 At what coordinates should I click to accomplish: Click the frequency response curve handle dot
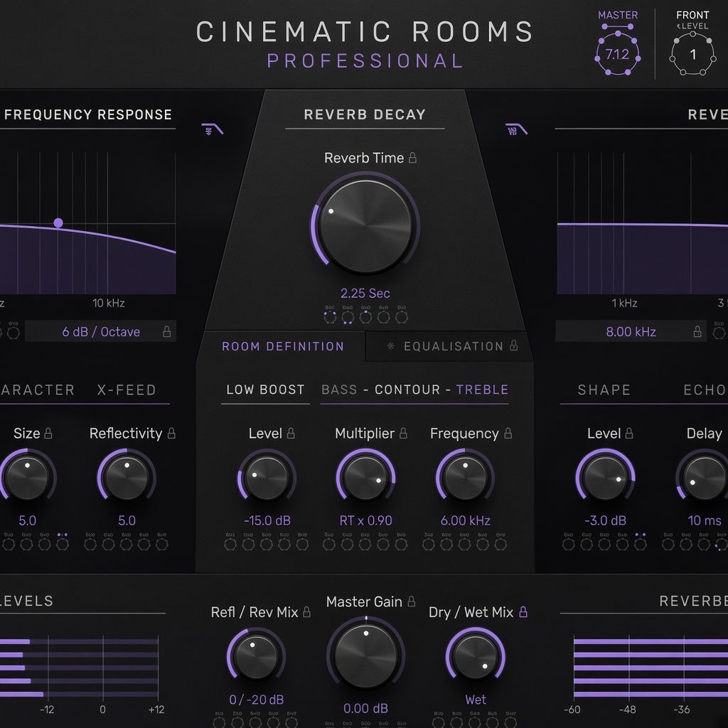pos(58,223)
